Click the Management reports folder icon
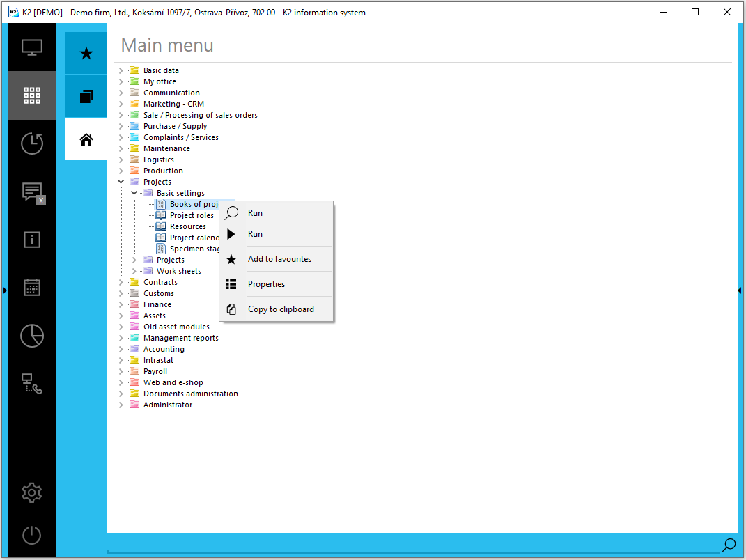This screenshot has width=746, height=560. click(134, 338)
